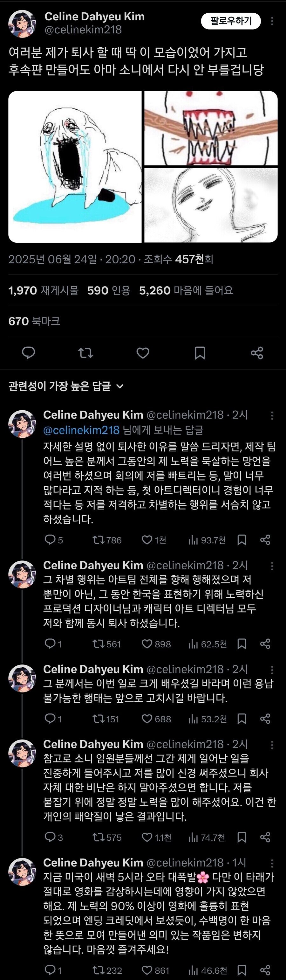Bookmark the main post
Viewport: 286px width, 980px height.
point(200,353)
